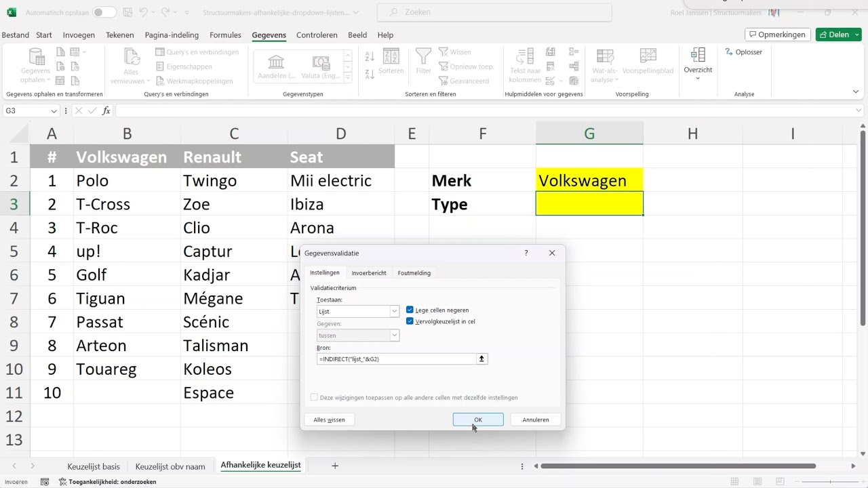Click Toegankelijkheid: onderzoeken in status bar

(x=108, y=482)
